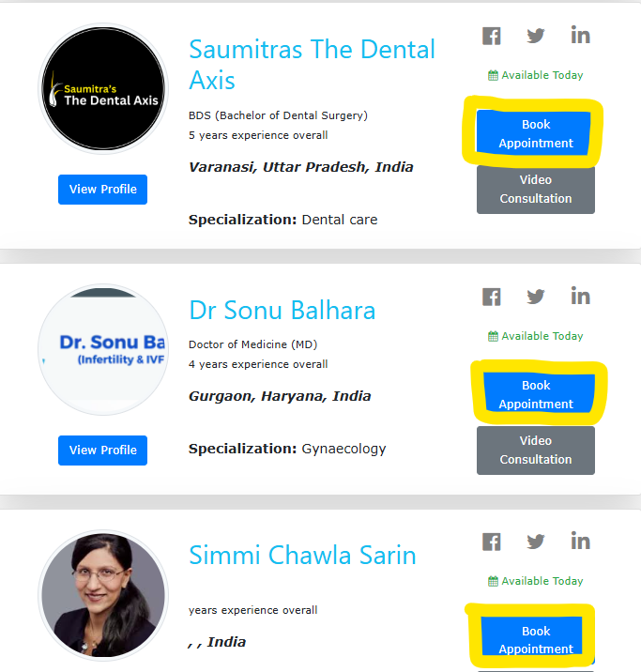Image resolution: width=641 pixels, height=672 pixels.
Task: Start Video Consultation with Saumitras Dental Axis
Action: coord(536,190)
